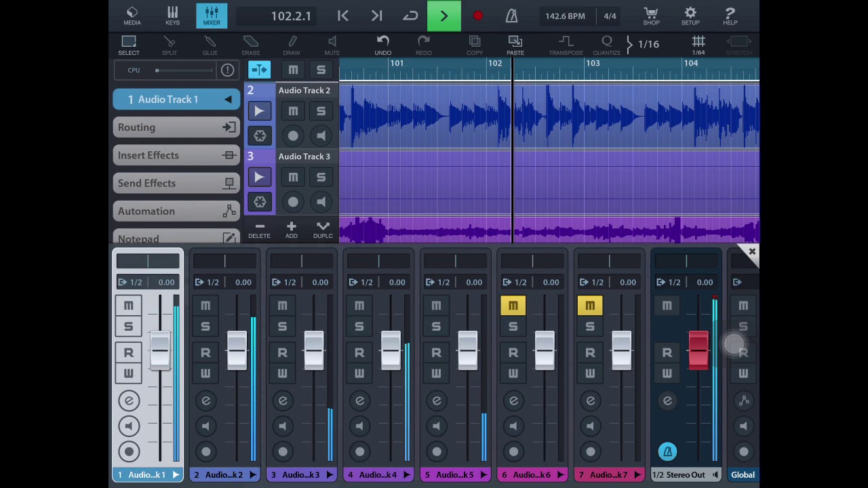The height and width of the screenshot is (488, 868).
Task: Unmute channel 7 yellow M button
Action: [x=590, y=306]
